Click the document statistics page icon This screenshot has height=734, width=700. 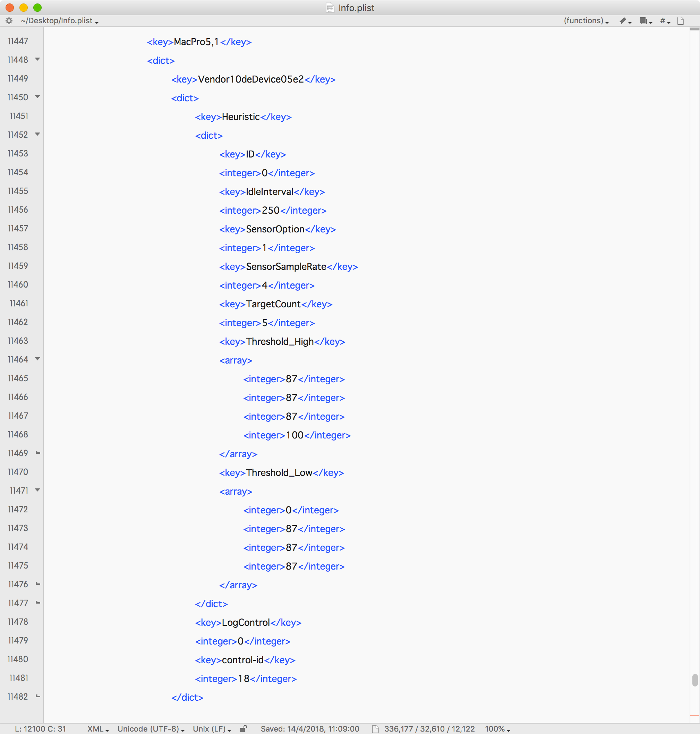click(375, 729)
